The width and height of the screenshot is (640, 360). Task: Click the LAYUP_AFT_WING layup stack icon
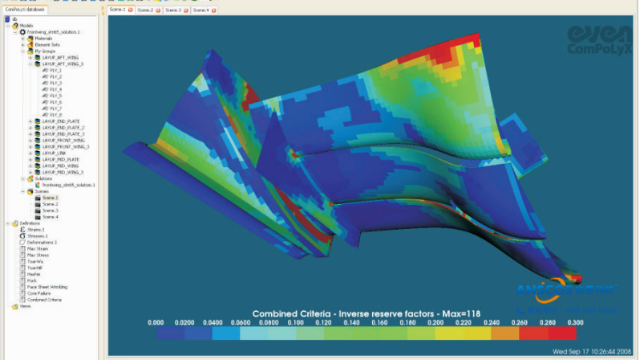38,58
